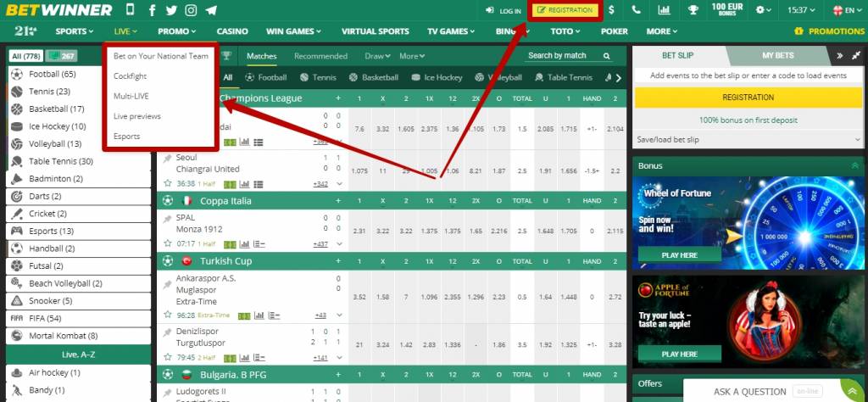Expand the bet slip with the diagonal arrows icon

tap(856, 55)
